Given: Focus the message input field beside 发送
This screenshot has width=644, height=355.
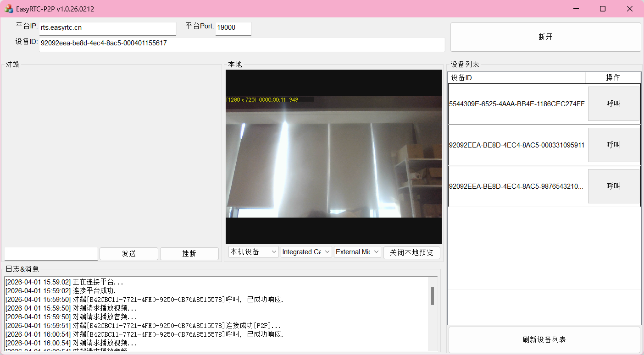Looking at the screenshot, I should [51, 253].
